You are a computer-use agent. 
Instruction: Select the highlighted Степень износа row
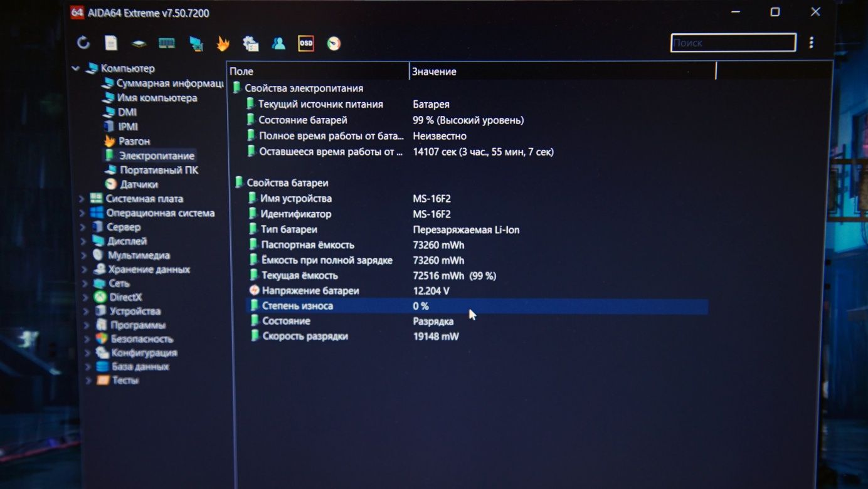477,306
